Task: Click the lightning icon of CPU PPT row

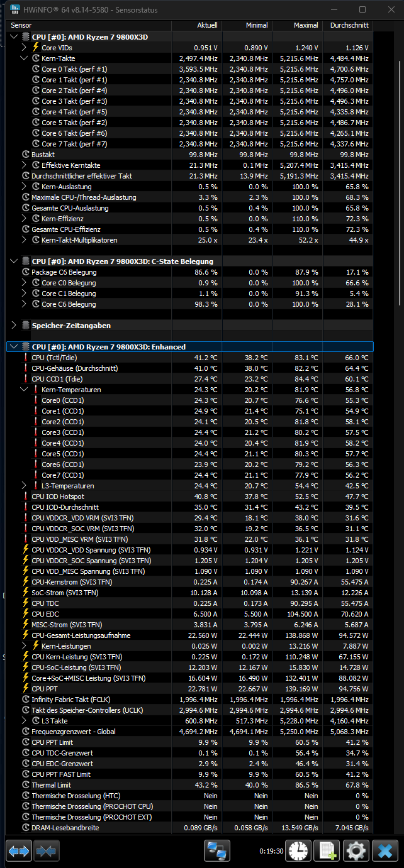Action: (x=26, y=689)
